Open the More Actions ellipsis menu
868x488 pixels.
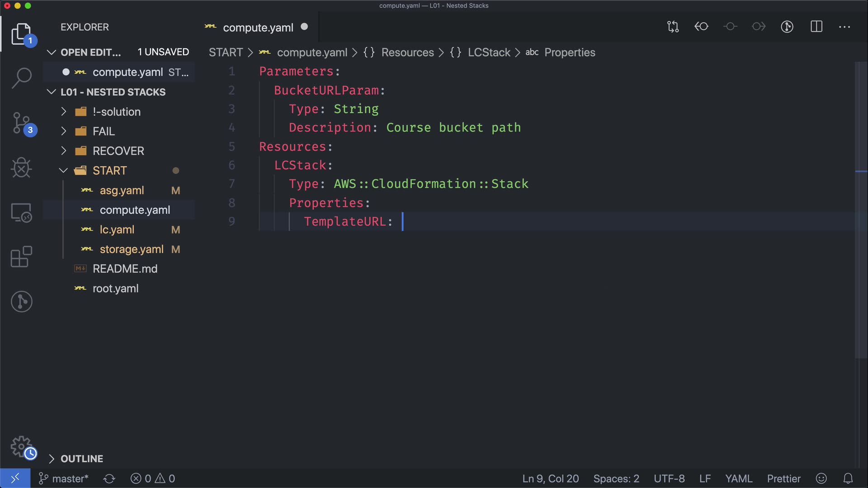point(844,27)
